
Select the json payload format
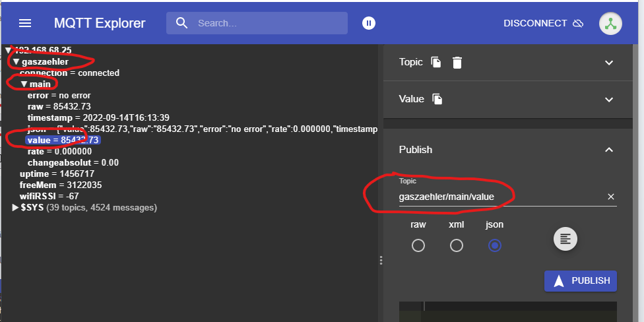[x=494, y=245]
